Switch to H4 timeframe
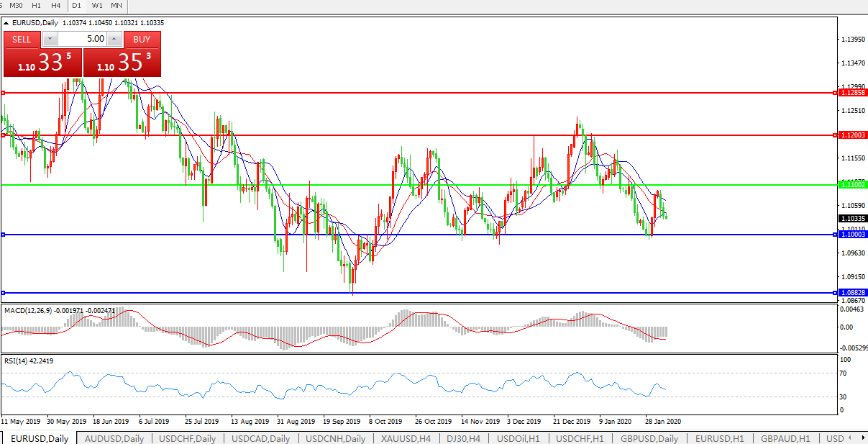Viewport: 868px width, 444px height. tap(56, 5)
